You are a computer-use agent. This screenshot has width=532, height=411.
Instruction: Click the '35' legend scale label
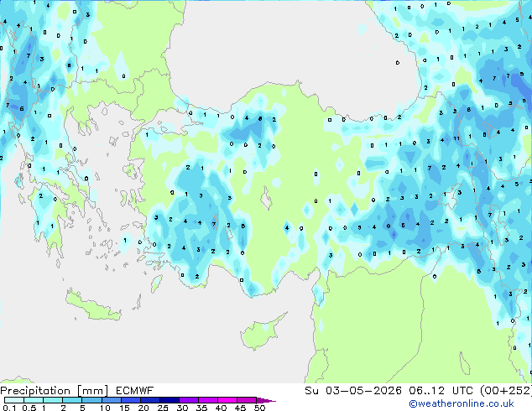(201, 408)
